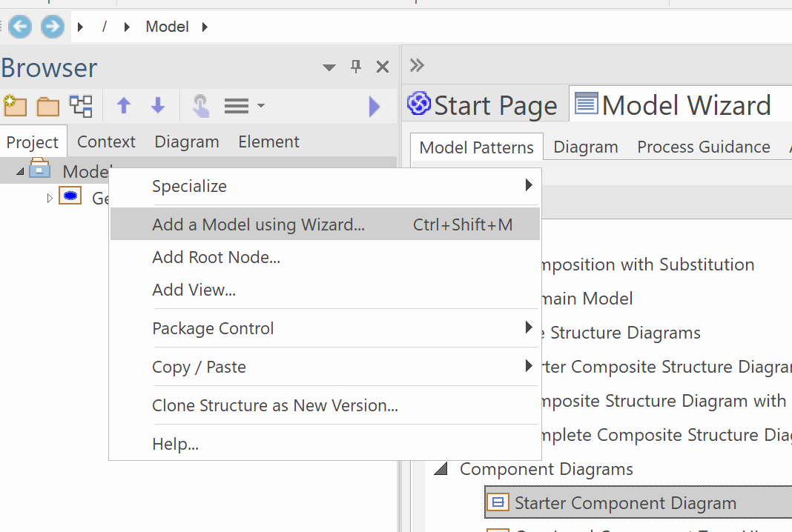Click the back navigation arrow icon
Screen dimensions: 792x532
pos(20,27)
